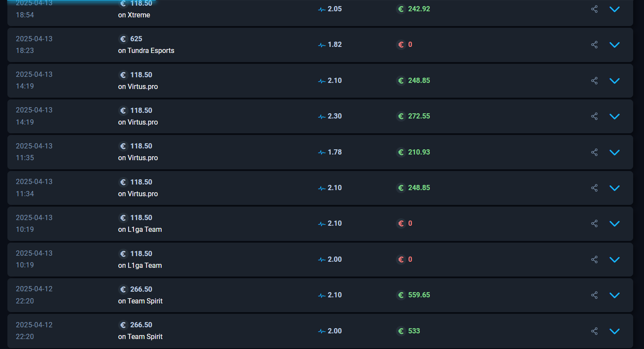The image size is (644, 349).
Task: Click the red euro icon on Tundra payout
Action: 401,45
